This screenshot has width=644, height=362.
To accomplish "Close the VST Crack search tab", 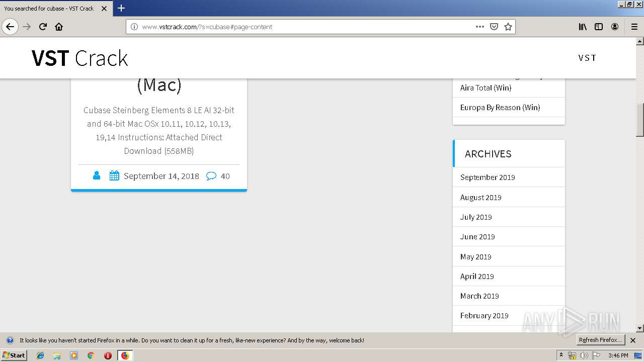I will point(104,9).
